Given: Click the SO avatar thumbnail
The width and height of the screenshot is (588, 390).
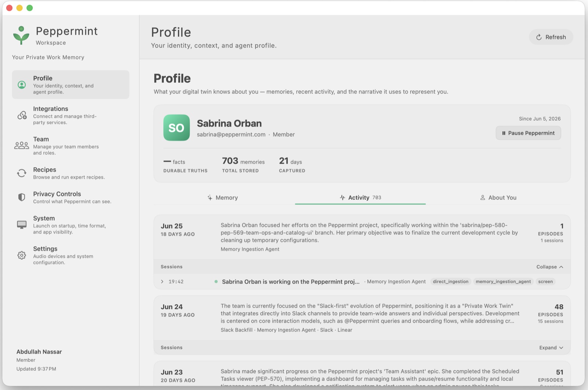Looking at the screenshot, I should pyautogui.click(x=176, y=128).
